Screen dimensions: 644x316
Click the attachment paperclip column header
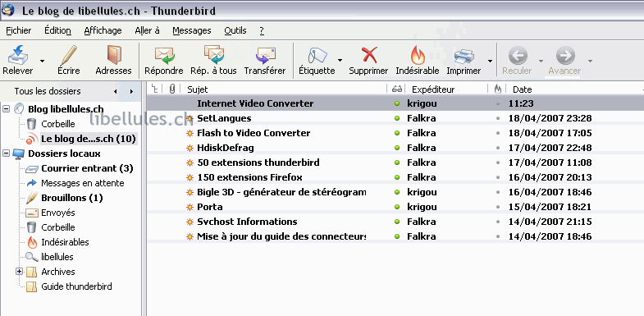click(x=172, y=89)
